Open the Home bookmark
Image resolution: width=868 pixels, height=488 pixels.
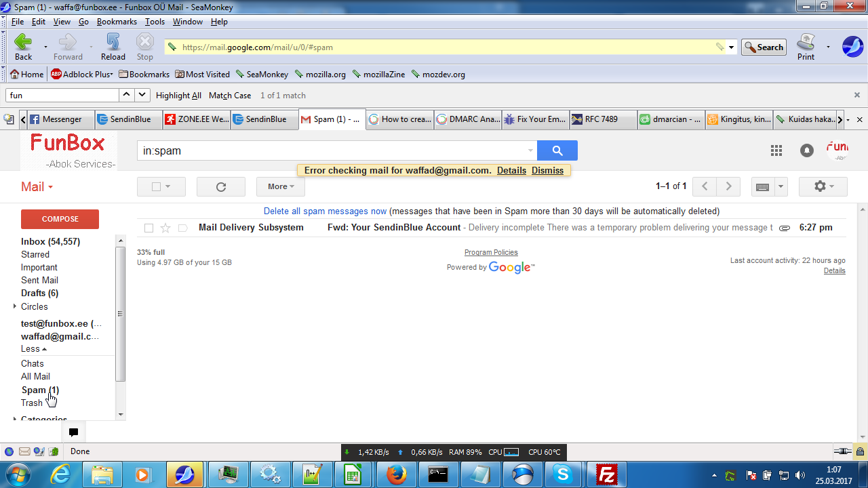pyautogui.click(x=26, y=75)
